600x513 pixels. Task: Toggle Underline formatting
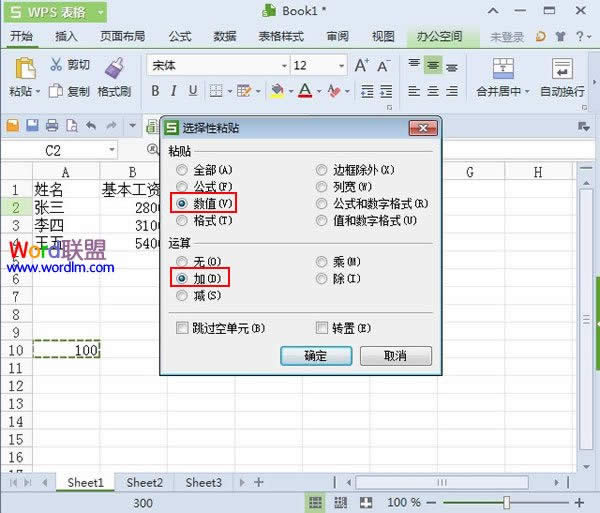[193, 91]
